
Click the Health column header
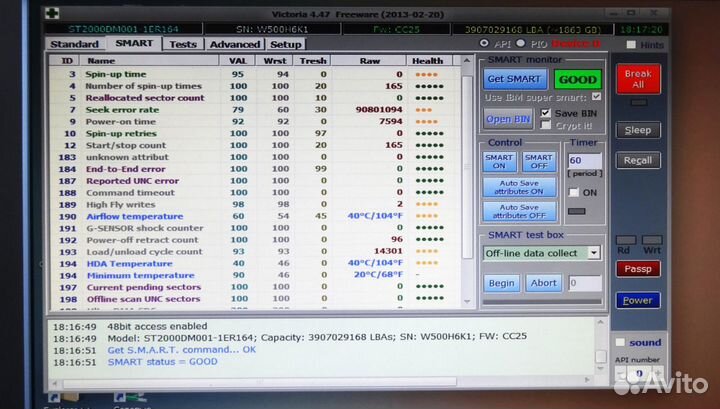[x=426, y=61]
